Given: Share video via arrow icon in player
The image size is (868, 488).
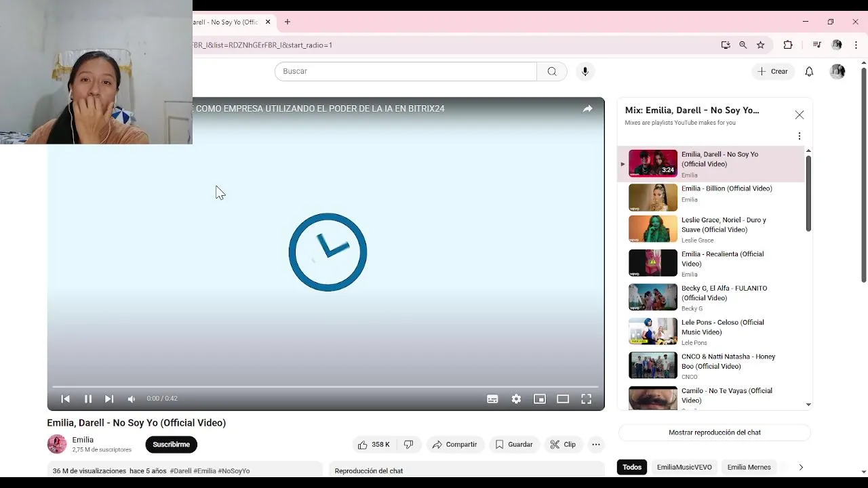Looking at the screenshot, I should click(587, 108).
